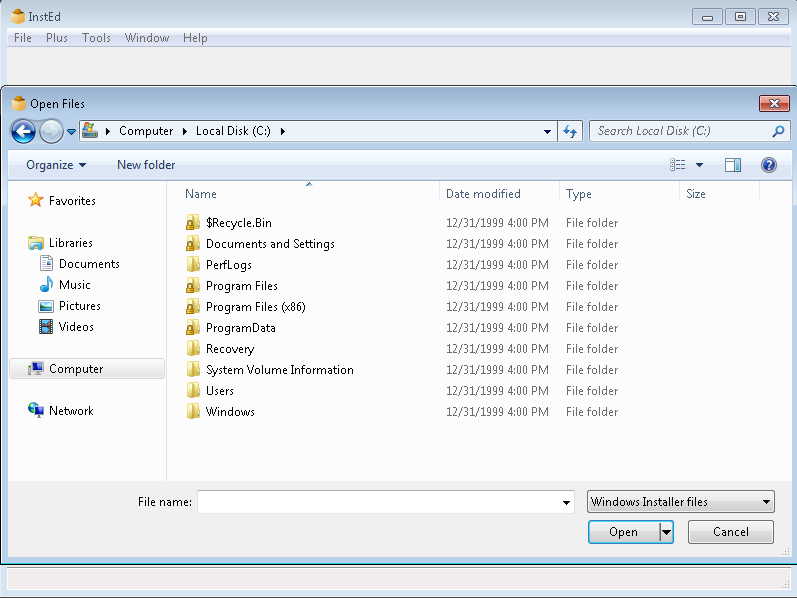This screenshot has height=598, width=797.
Task: Click the InstEd title bar app icon
Action: click(x=18, y=17)
